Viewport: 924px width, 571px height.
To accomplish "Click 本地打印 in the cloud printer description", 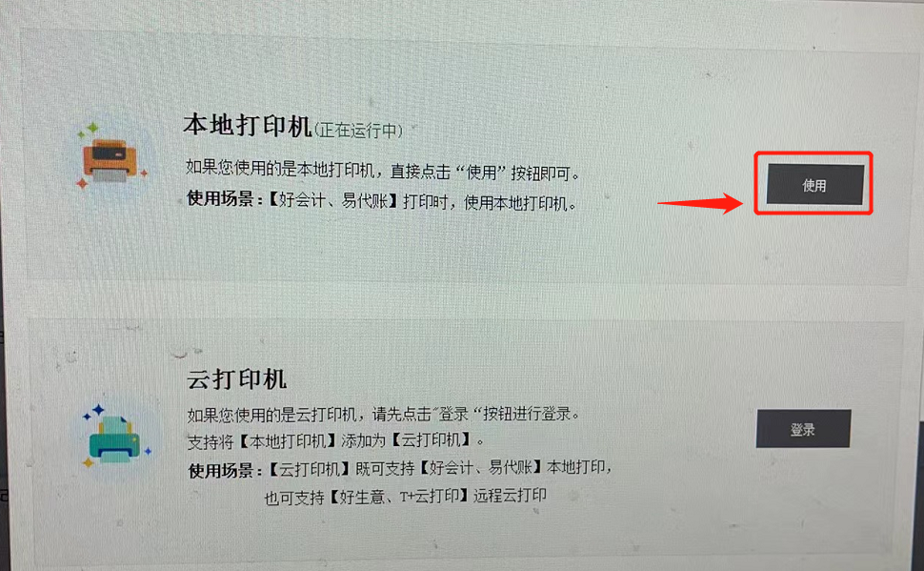I will (575, 466).
